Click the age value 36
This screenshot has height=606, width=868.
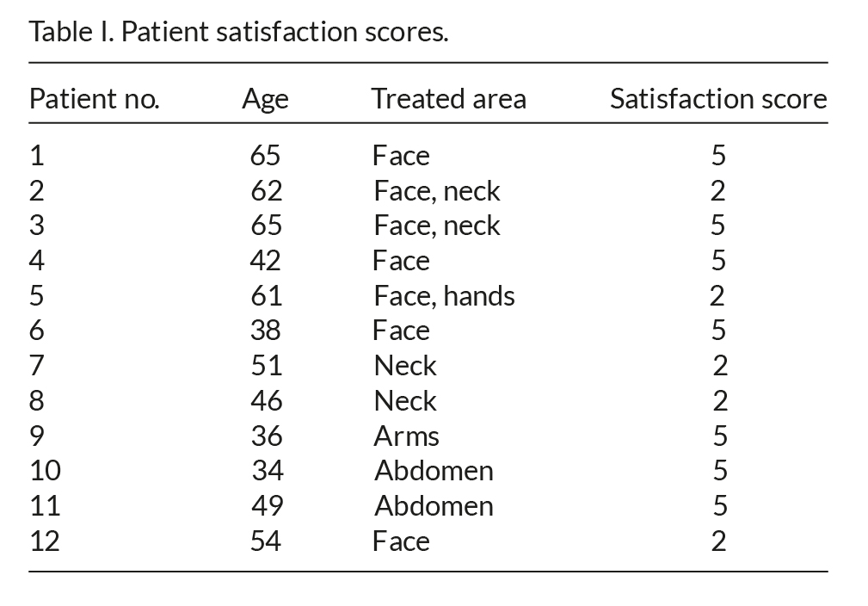click(x=267, y=436)
